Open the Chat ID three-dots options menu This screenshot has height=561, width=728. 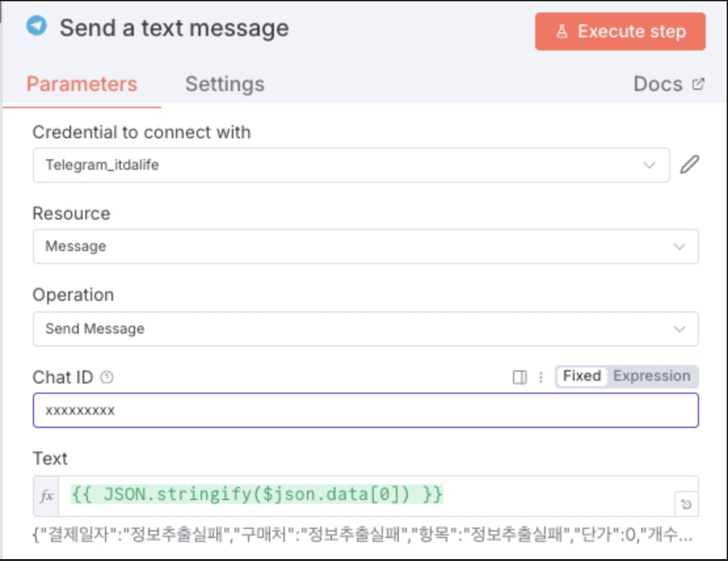point(541,377)
